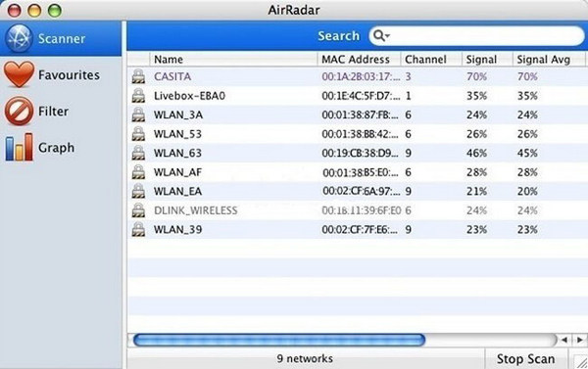The height and width of the screenshot is (369, 588).
Task: Sort by the Signal column header
Action: (487, 59)
